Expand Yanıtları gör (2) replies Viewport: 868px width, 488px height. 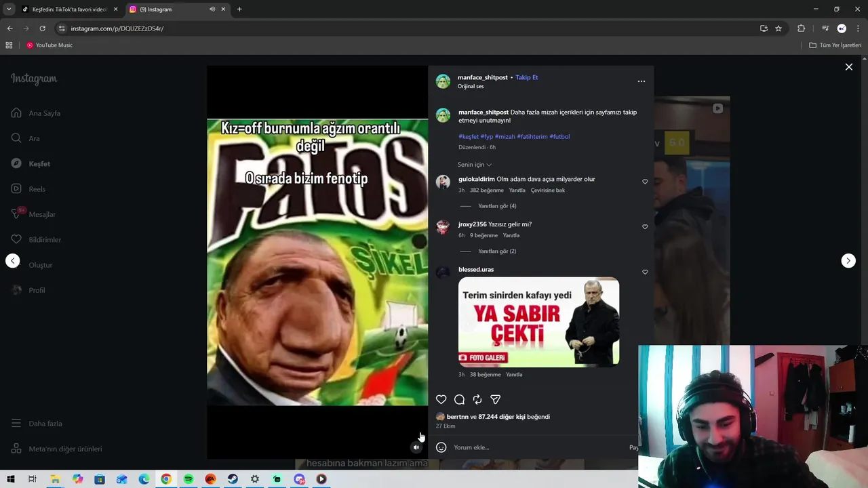click(x=497, y=251)
